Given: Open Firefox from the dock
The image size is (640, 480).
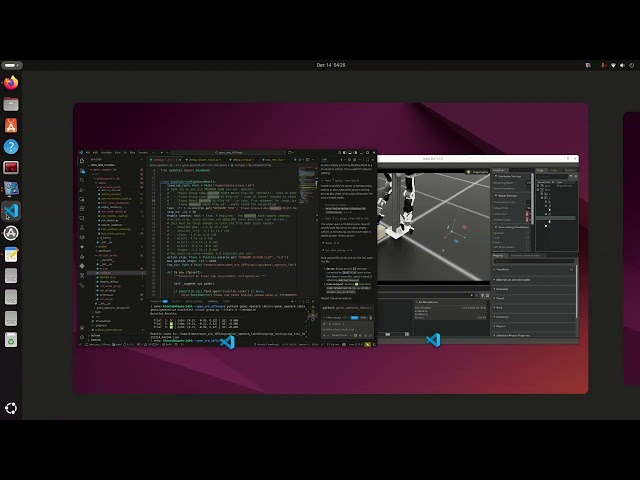Looking at the screenshot, I should [11, 82].
